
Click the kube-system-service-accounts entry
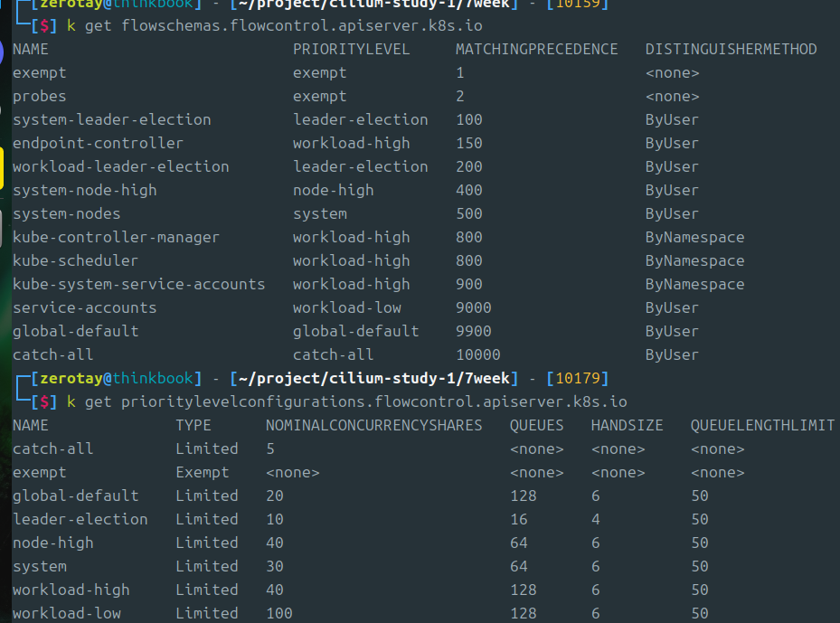tap(138, 284)
